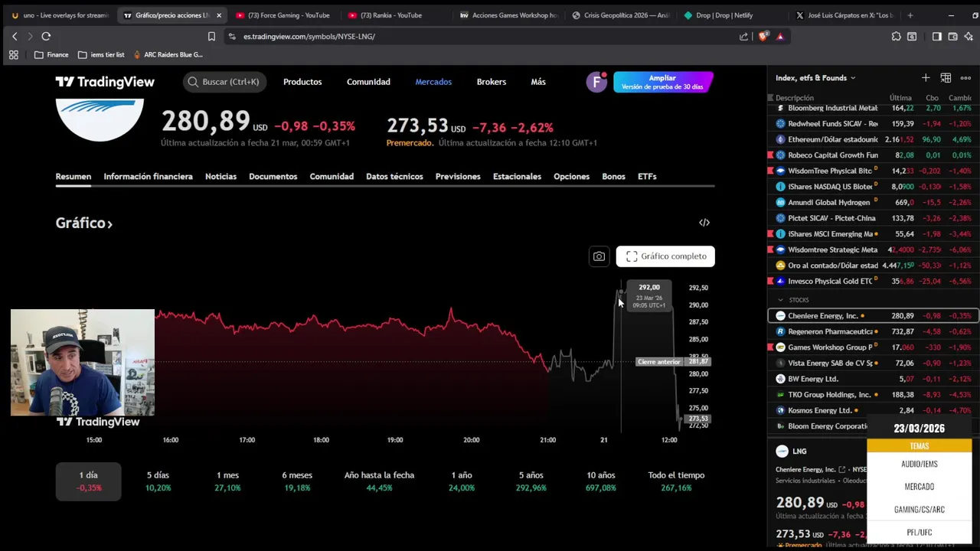Click the Ampliar 30-day trial button
This screenshot has width=980, height=551.
click(663, 82)
